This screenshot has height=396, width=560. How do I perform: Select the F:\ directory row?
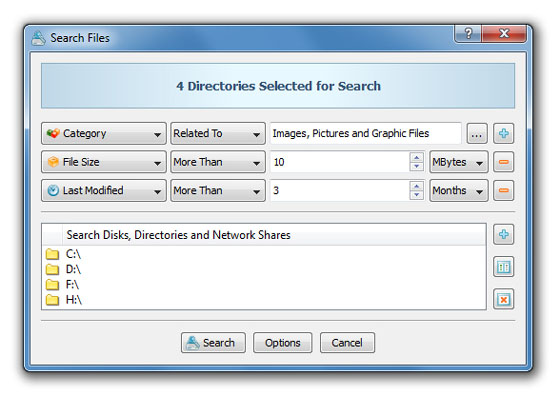point(264,285)
